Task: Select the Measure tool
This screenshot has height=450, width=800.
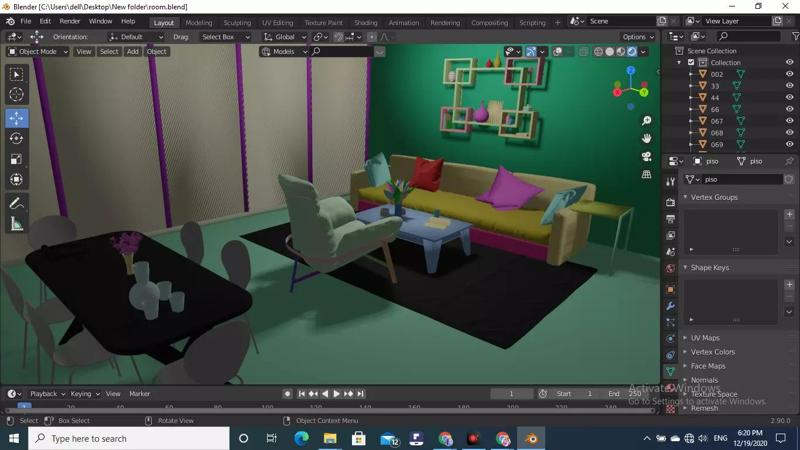Action: pos(16,224)
